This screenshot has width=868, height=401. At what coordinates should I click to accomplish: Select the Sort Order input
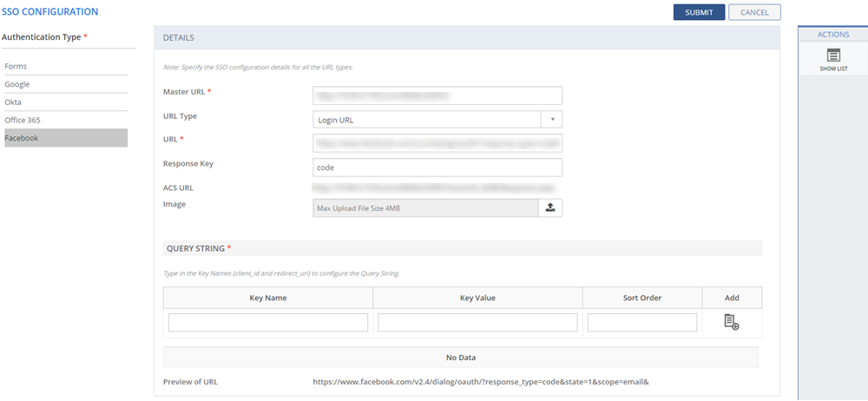(642, 323)
